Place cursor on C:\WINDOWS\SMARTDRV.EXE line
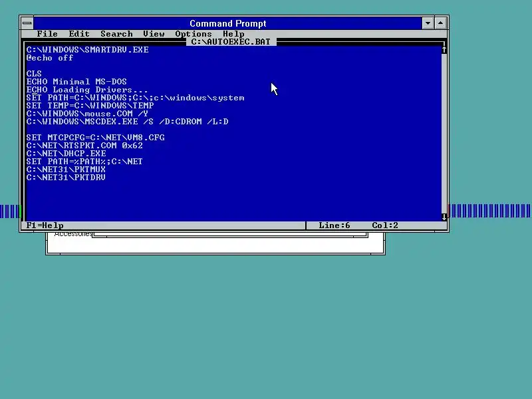Viewport: 532px width, 399px height. point(88,49)
